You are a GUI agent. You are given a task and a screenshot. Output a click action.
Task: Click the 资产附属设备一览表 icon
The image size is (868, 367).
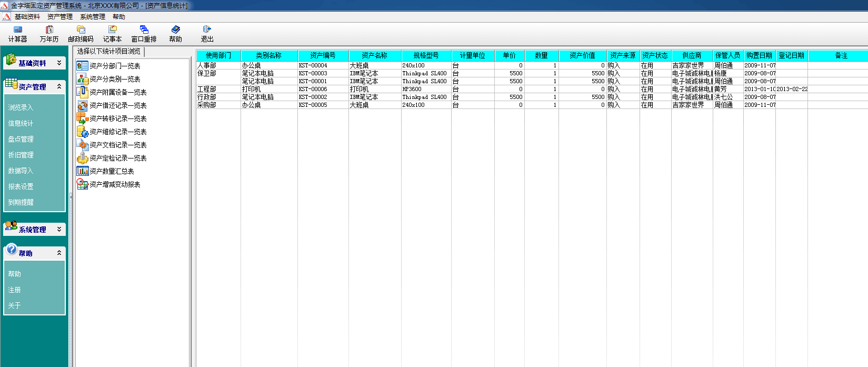(x=82, y=92)
